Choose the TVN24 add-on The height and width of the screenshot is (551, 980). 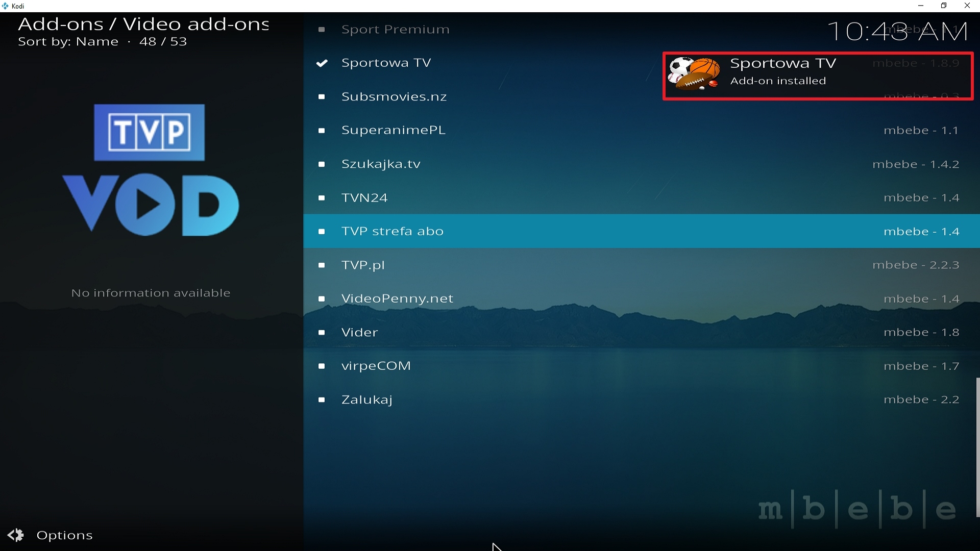(x=642, y=197)
